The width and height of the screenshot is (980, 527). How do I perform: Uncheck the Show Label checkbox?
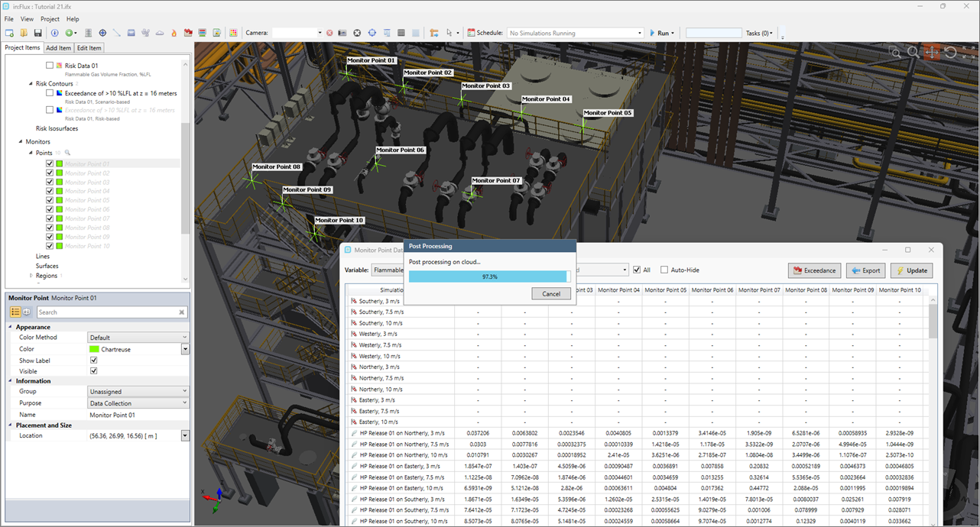[93, 360]
